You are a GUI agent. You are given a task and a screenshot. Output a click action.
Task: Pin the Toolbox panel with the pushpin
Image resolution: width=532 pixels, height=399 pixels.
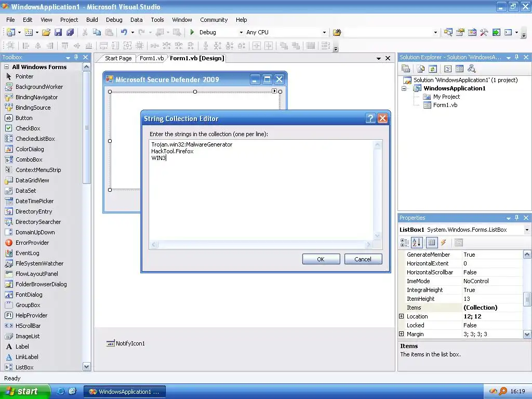pyautogui.click(x=76, y=57)
